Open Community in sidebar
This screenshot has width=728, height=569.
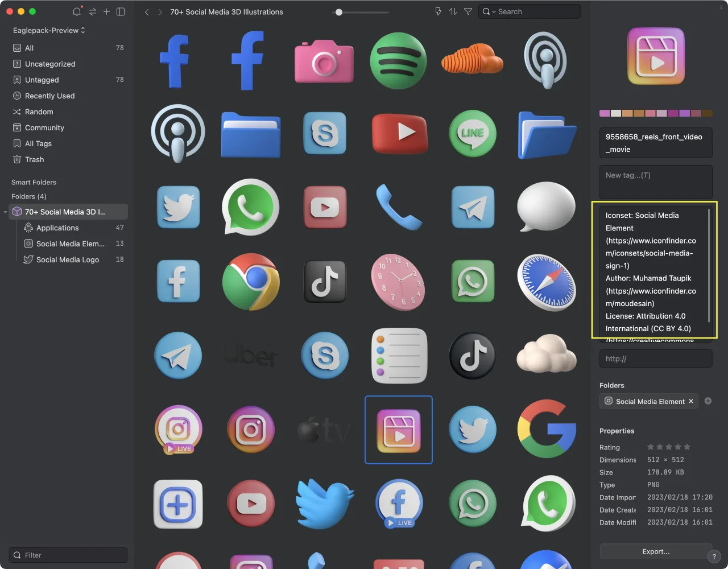pos(68,127)
